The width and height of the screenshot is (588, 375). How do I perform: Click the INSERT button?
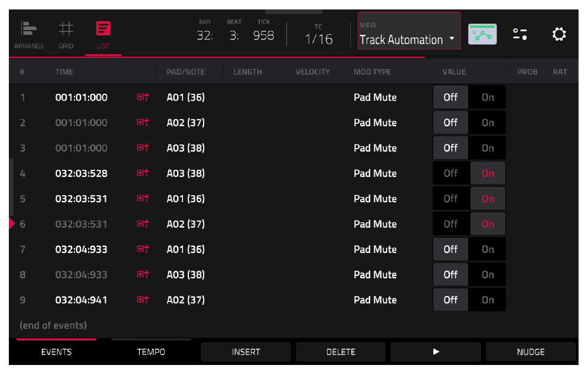(246, 352)
